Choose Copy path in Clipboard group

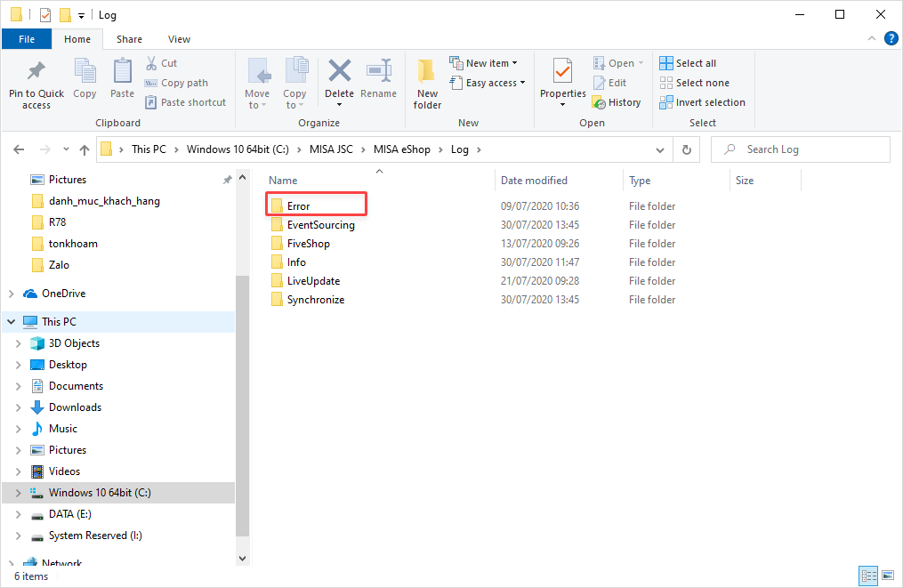(x=176, y=83)
